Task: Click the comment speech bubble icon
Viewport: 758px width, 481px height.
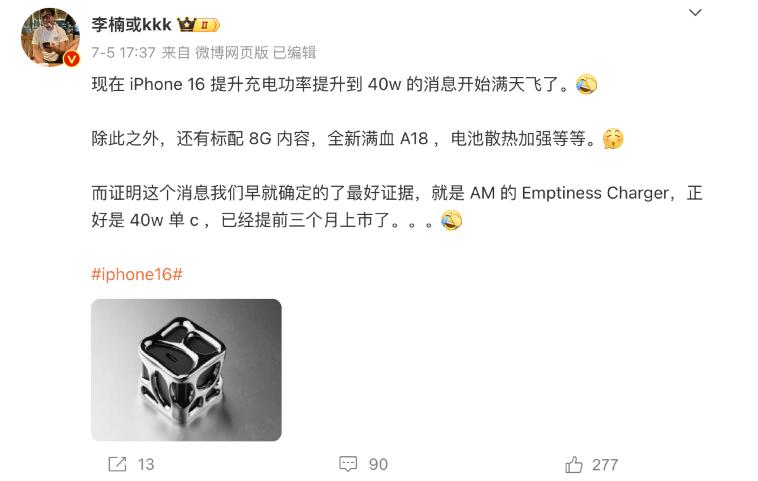Action: click(x=348, y=464)
